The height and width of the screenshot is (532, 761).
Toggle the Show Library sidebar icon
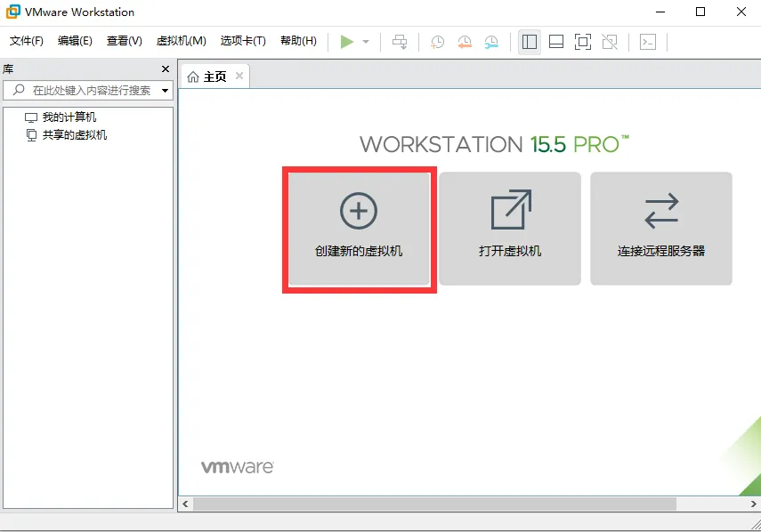[x=530, y=42]
